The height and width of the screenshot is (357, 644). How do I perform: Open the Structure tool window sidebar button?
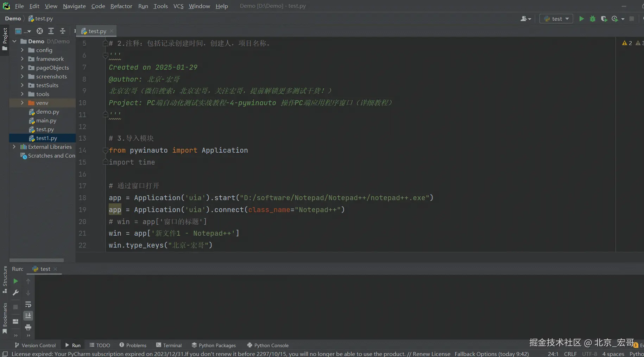5,280
